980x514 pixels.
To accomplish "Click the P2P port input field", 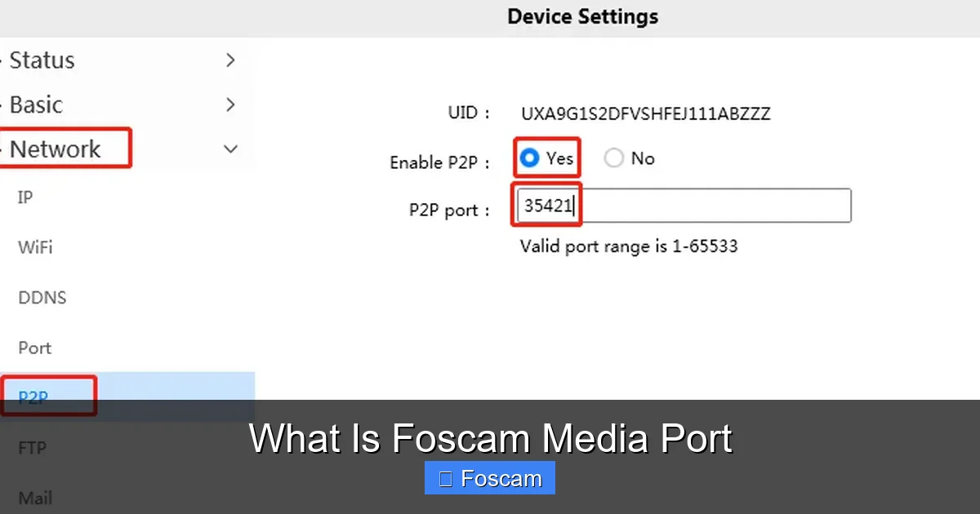I will coord(682,206).
